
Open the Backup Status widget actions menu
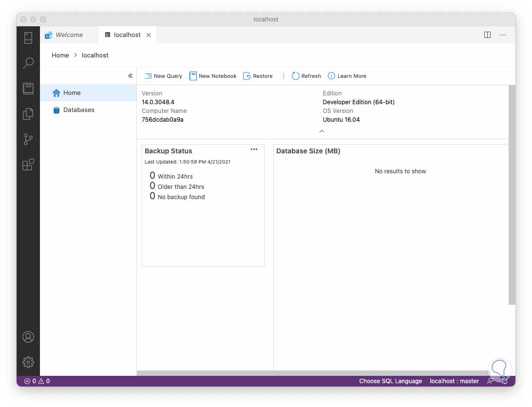(254, 149)
